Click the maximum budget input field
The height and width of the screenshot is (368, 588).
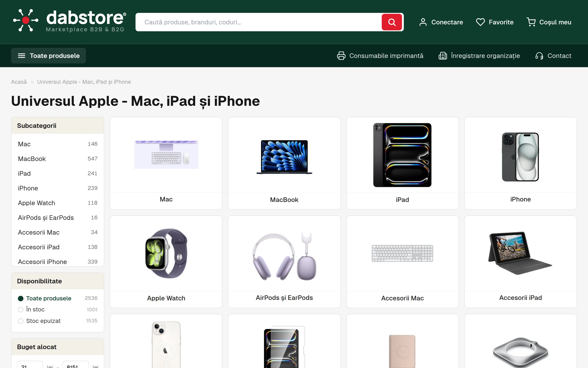click(76, 365)
